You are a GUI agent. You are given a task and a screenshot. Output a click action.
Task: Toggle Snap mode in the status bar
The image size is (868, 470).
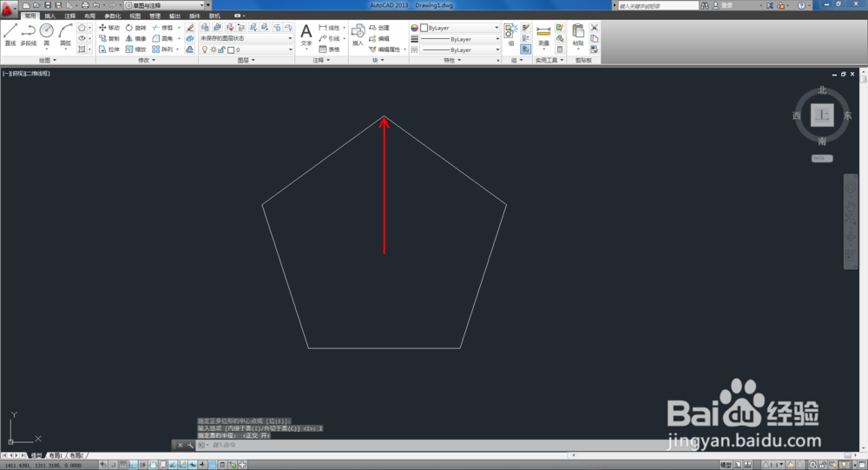click(x=113, y=465)
